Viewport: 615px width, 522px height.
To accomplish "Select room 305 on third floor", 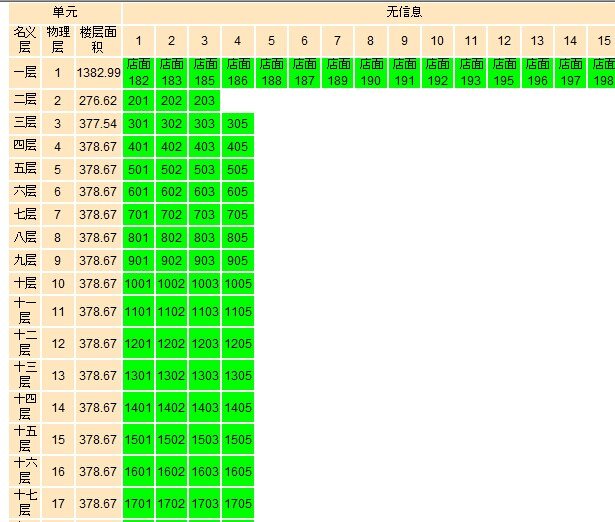I will tap(237, 124).
